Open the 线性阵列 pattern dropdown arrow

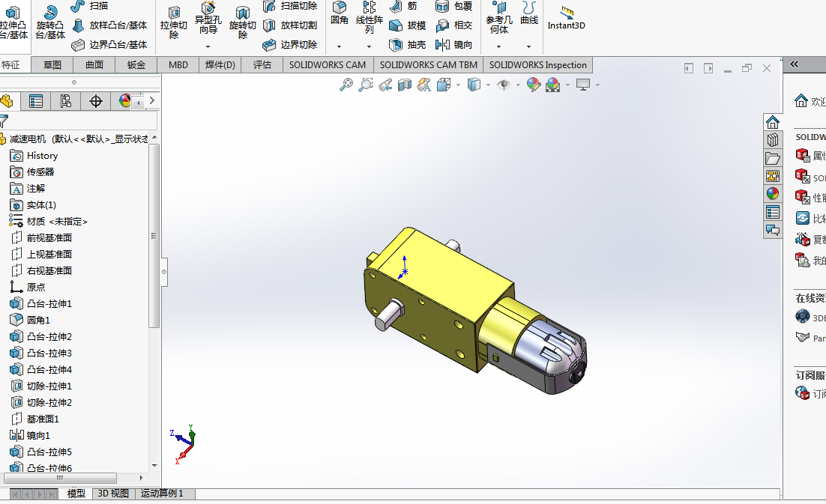(x=370, y=46)
